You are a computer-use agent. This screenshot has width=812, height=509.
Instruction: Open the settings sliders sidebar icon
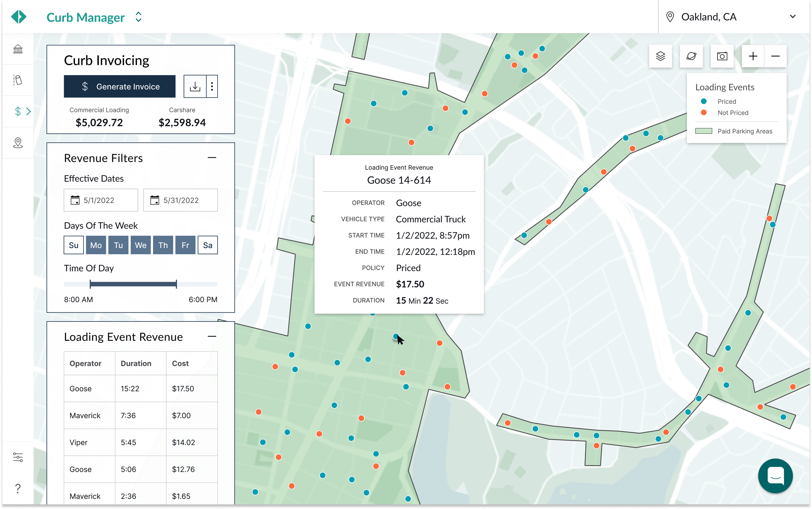(18, 457)
